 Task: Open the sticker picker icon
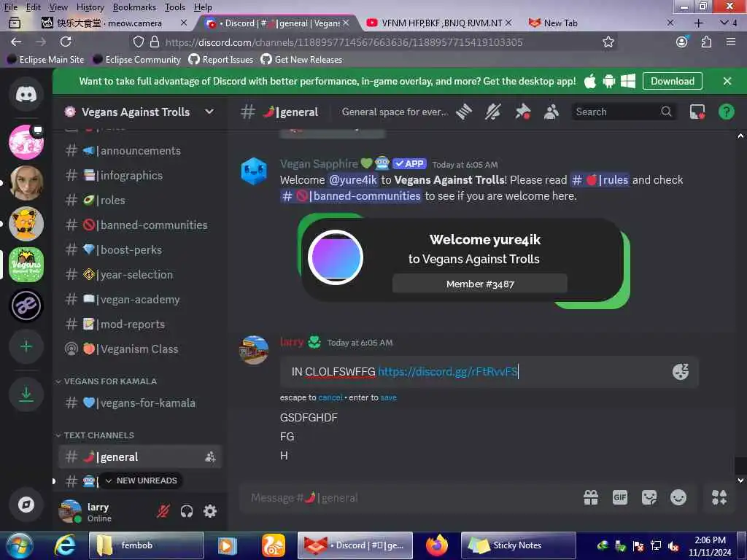(x=649, y=497)
